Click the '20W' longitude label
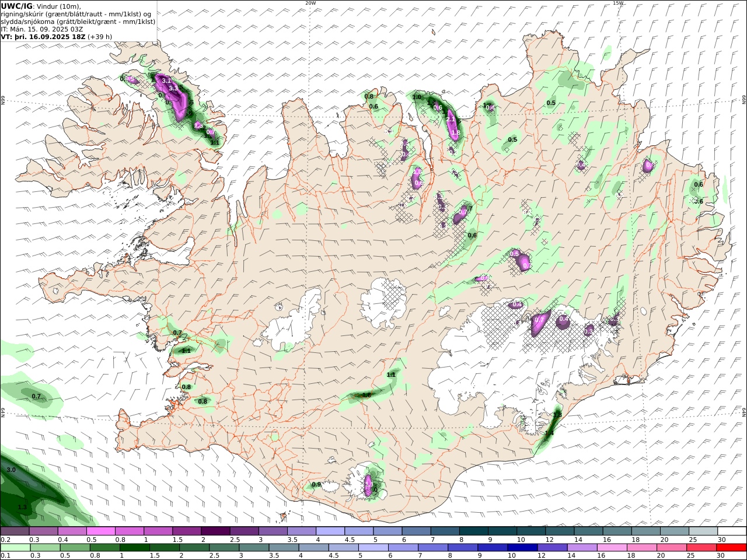The image size is (747, 560). pos(310,3)
